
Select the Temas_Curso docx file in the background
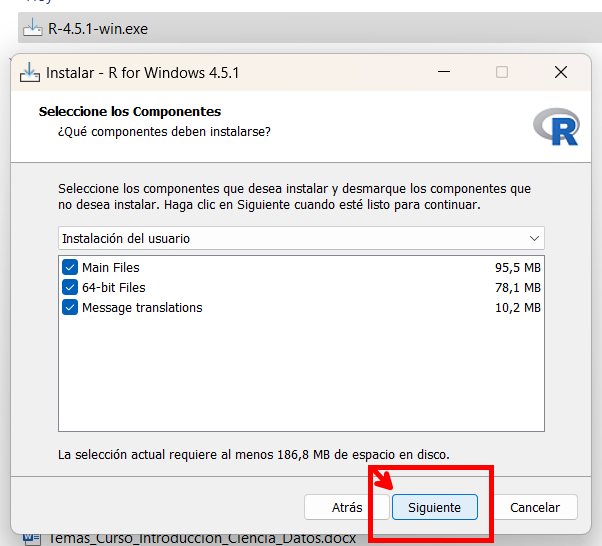click(x=202, y=539)
